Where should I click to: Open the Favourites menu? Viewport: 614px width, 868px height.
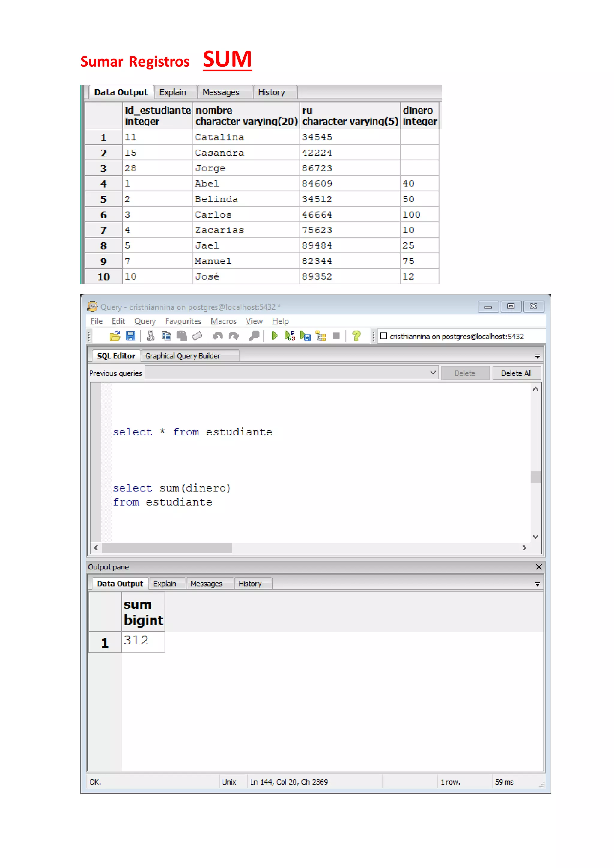coord(183,321)
